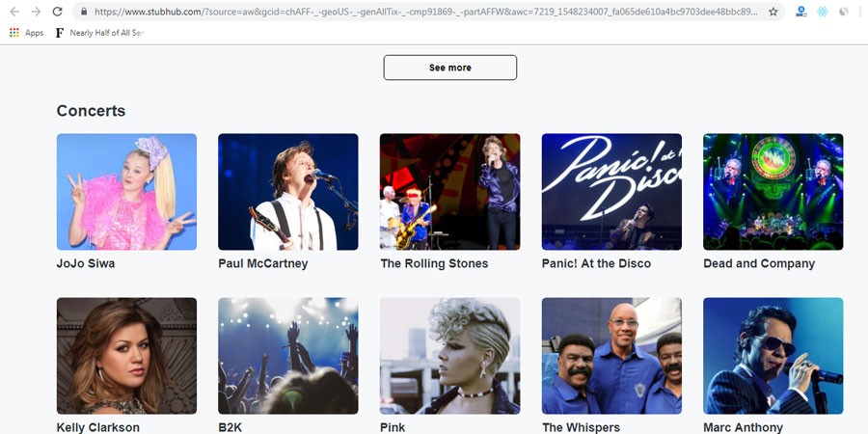The width and height of the screenshot is (868, 434).
Task: Click the gray extension icon at far right
Action: click(x=844, y=12)
